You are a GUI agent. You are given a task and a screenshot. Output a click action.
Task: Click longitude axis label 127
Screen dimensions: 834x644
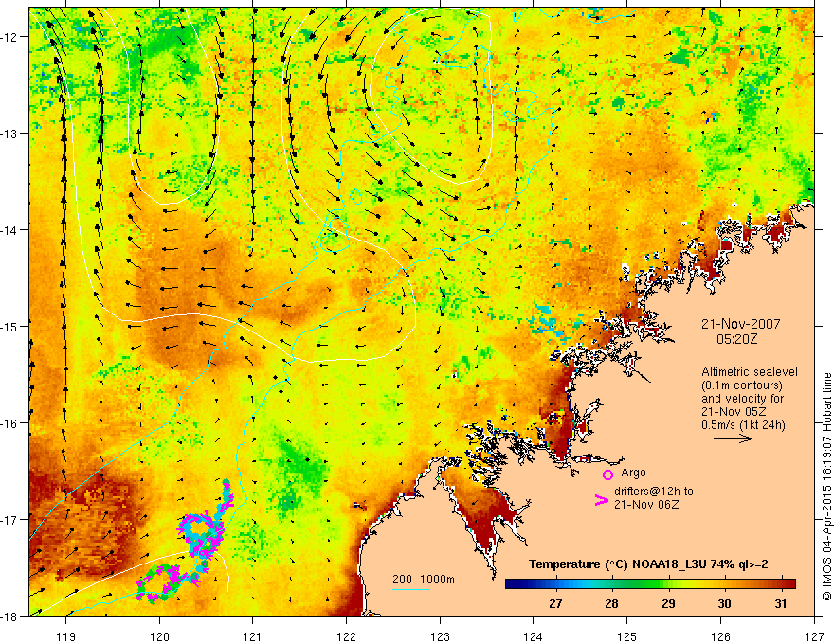coord(814,636)
